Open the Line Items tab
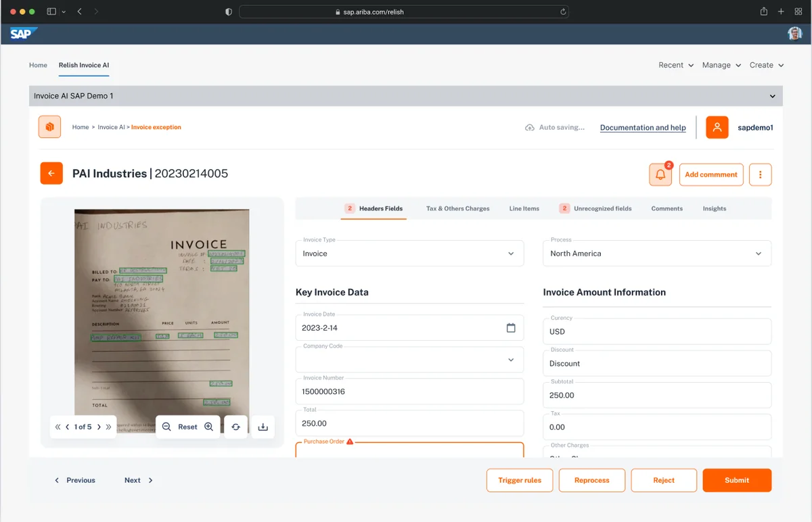Viewport: 812px width, 522px height. pyautogui.click(x=524, y=208)
